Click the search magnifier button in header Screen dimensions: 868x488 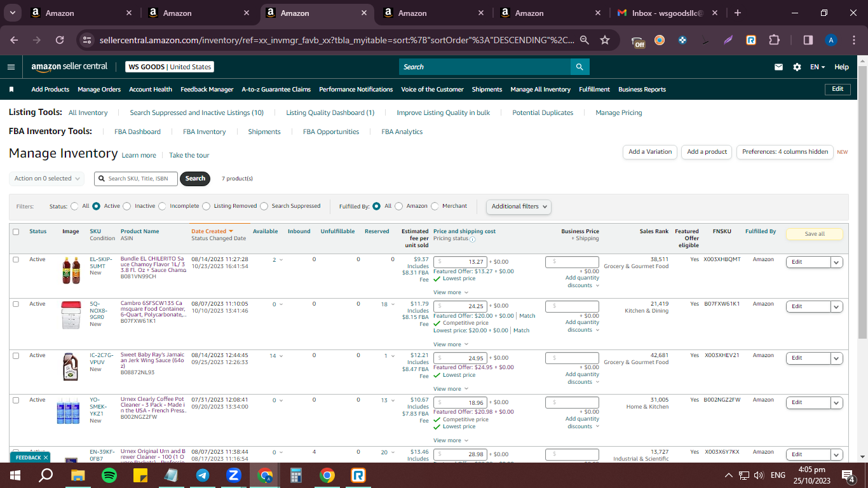point(579,67)
